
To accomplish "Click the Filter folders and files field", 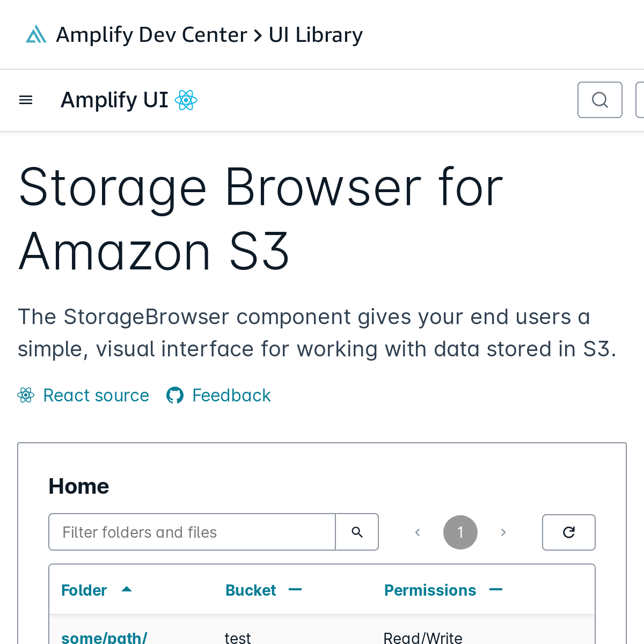I will (x=192, y=532).
